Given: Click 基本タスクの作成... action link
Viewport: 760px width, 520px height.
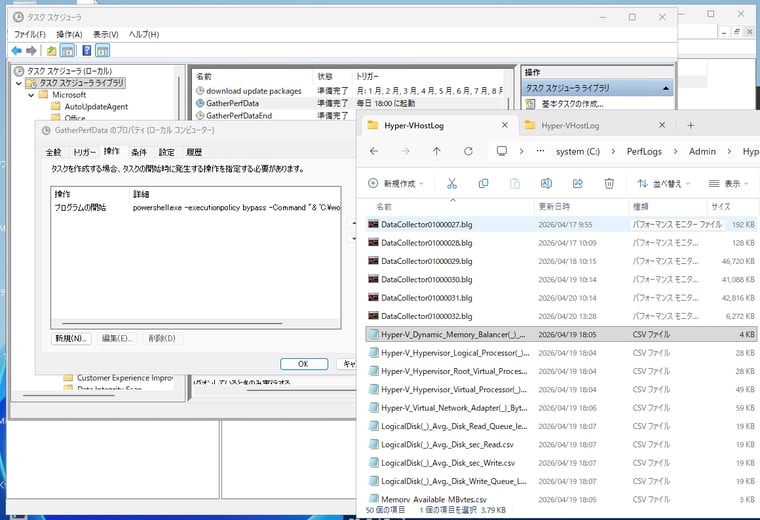Looking at the screenshot, I should pos(572,104).
